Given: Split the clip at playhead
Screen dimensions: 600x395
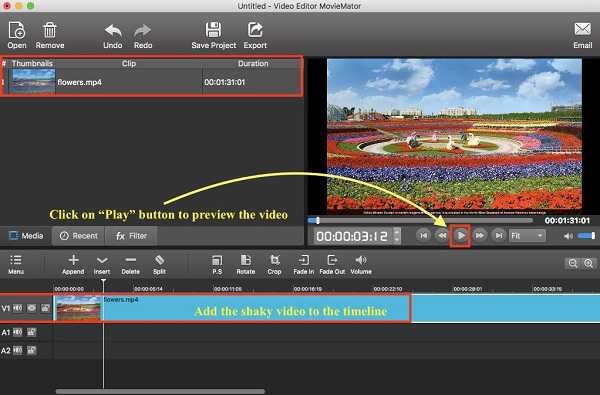Looking at the screenshot, I should (x=160, y=264).
